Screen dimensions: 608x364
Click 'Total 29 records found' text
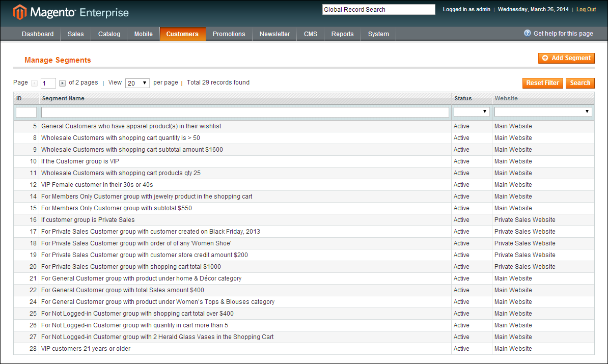[218, 82]
